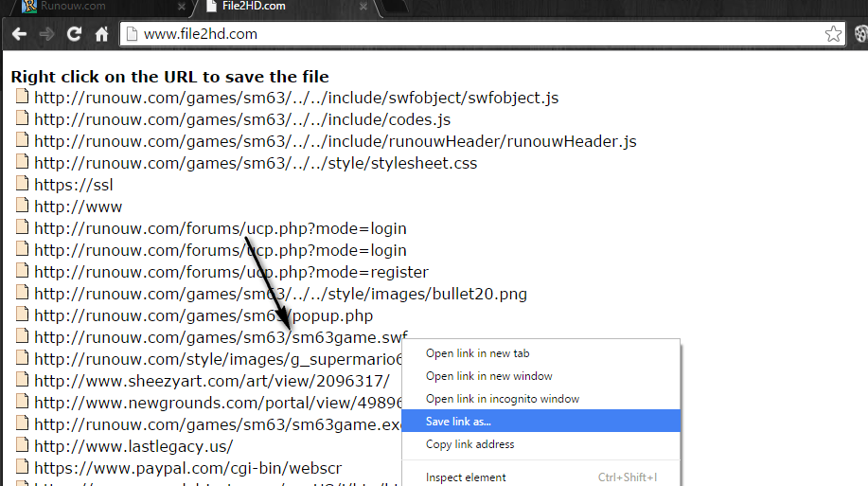Open the stylesheet.css link

256,164
